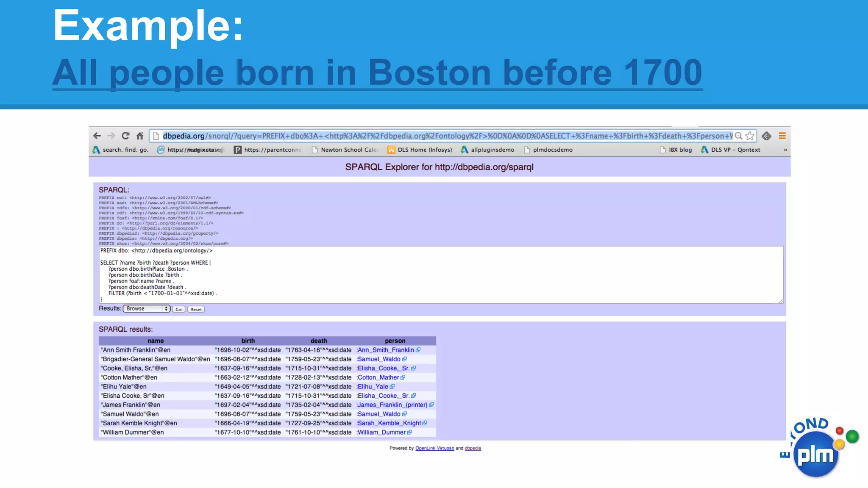Image resolution: width=868 pixels, height=488 pixels.
Task: Open the Results format Browse dropdown
Action: pos(146,308)
